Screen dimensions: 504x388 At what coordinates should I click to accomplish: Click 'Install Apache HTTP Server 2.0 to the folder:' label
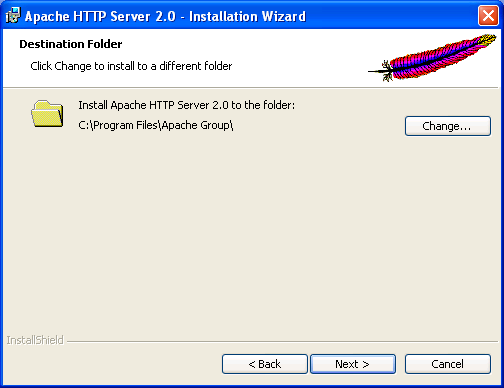(187, 105)
